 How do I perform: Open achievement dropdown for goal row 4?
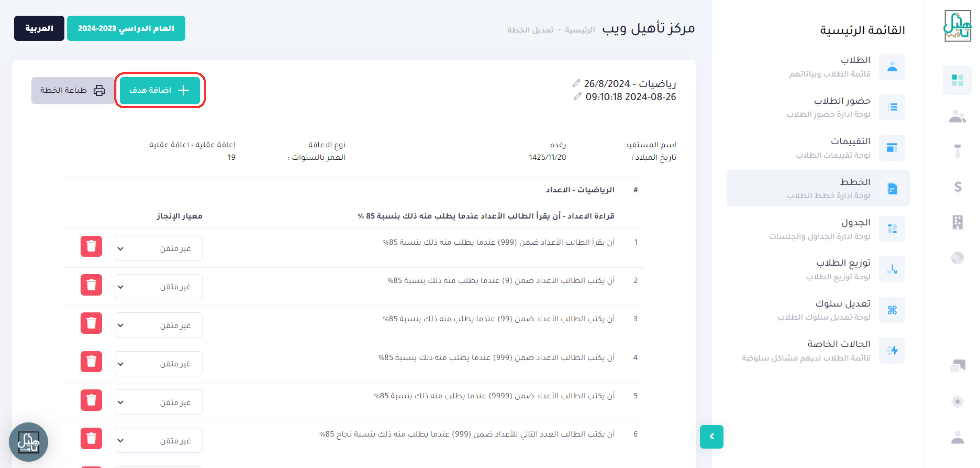[x=158, y=364]
